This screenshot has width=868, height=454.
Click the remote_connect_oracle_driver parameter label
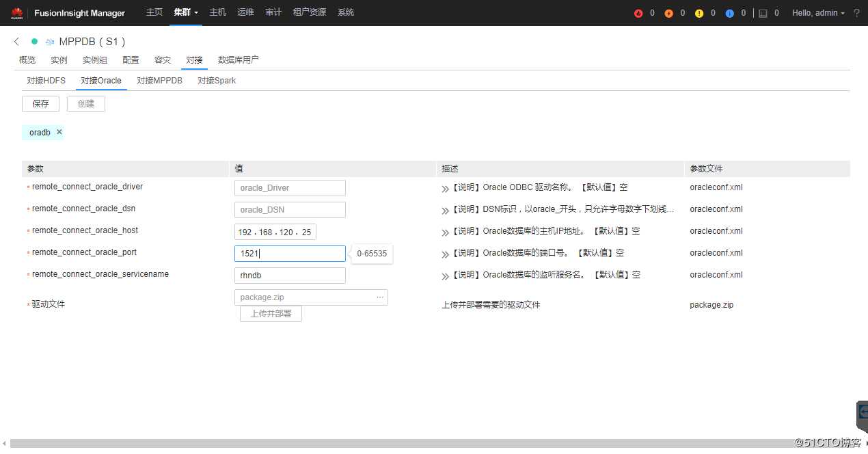tap(87, 187)
